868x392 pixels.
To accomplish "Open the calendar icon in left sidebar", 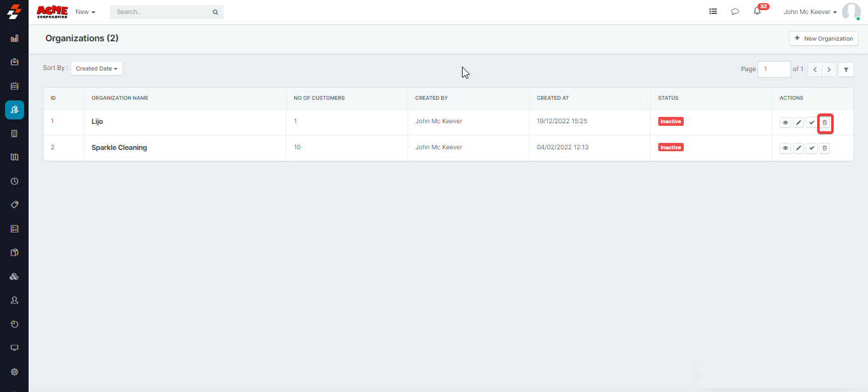I will pos(15,86).
